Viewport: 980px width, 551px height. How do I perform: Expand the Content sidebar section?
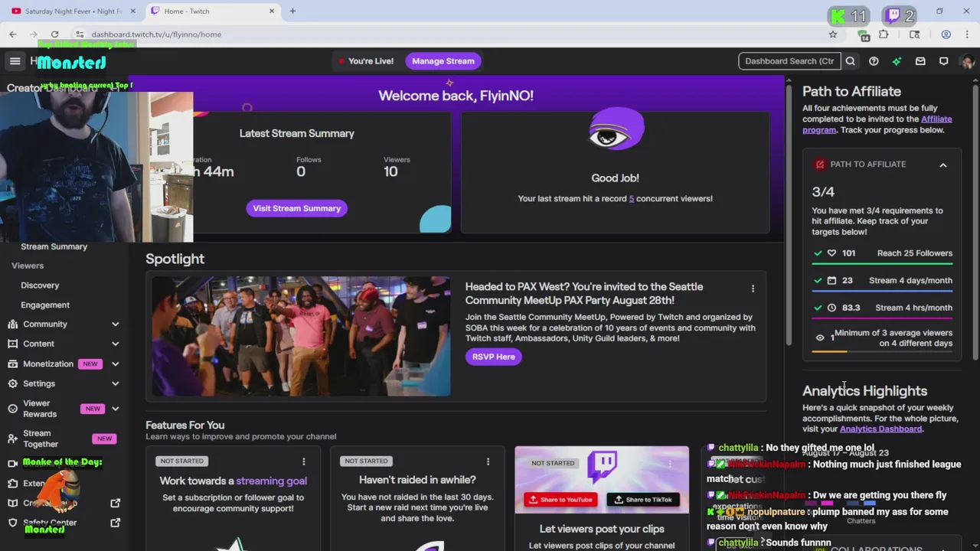pyautogui.click(x=116, y=344)
